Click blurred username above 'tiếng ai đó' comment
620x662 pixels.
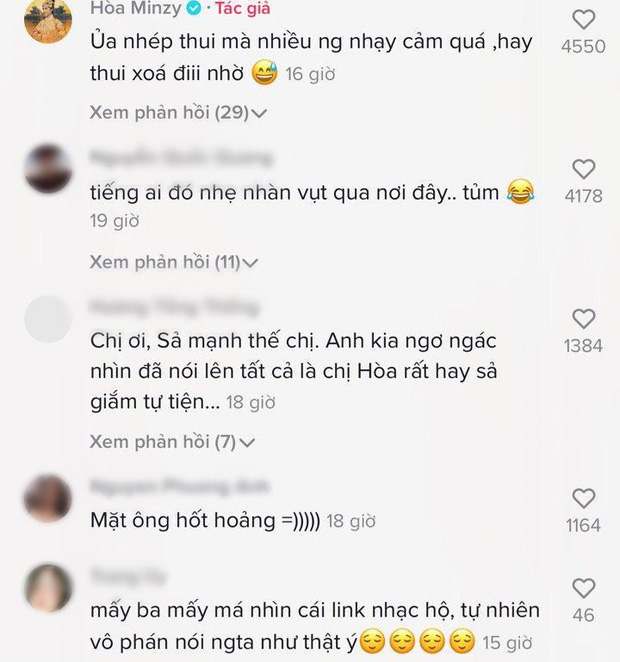pyautogui.click(x=181, y=158)
